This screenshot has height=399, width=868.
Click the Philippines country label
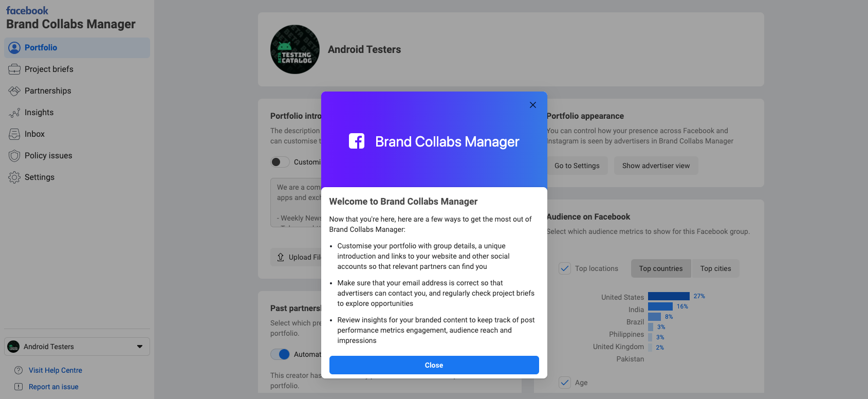[x=626, y=334]
